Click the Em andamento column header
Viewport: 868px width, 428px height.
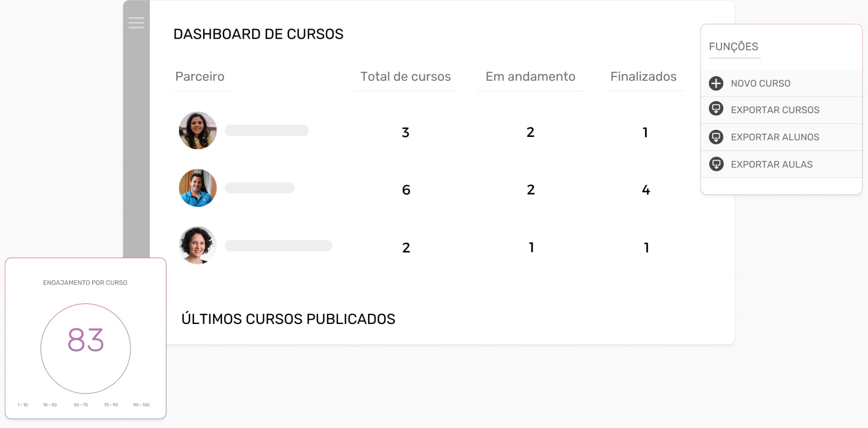coord(530,77)
